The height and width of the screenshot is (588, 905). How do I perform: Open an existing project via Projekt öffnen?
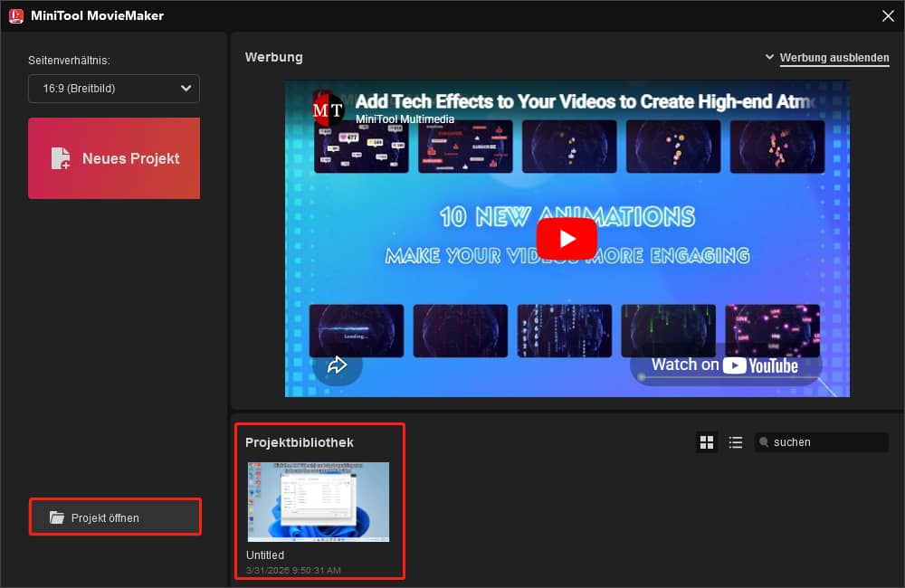coord(115,517)
